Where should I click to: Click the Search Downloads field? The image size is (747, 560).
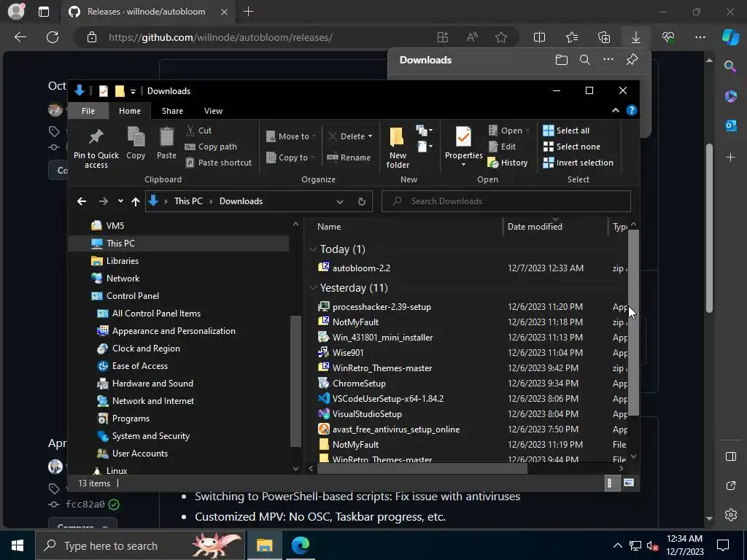(x=506, y=201)
